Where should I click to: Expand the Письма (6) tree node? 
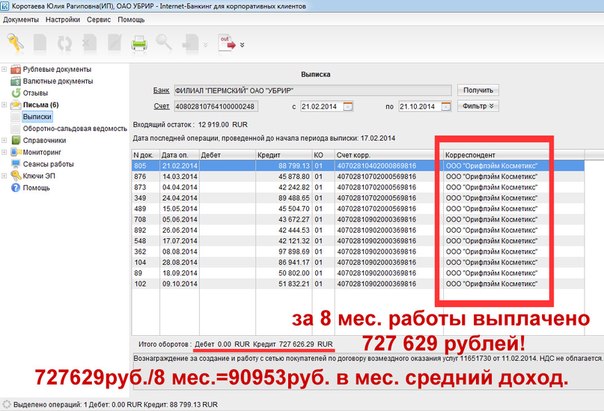point(5,104)
